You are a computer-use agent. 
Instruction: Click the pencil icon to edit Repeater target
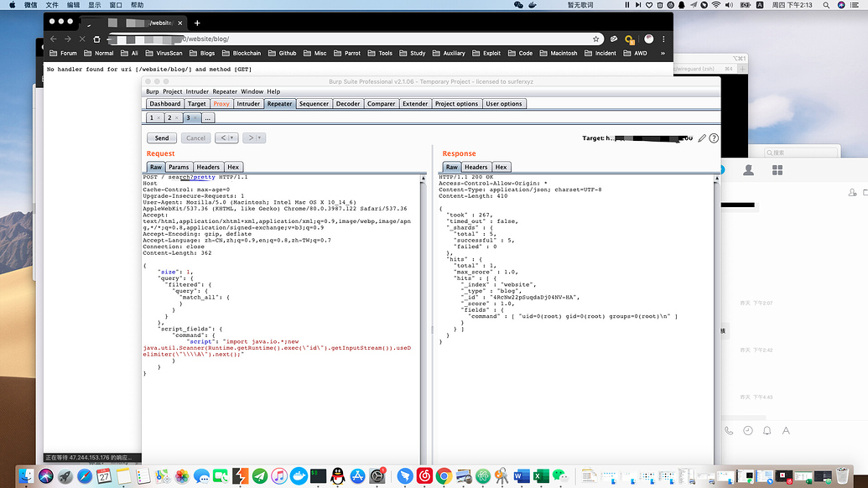click(702, 138)
